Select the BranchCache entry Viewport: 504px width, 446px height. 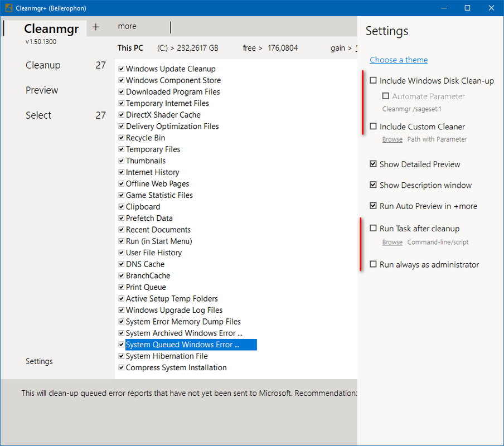pos(148,276)
